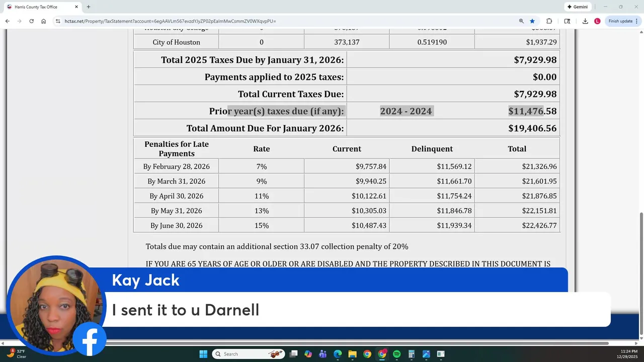Image resolution: width=644 pixels, height=362 pixels.
Task: Open Microsoft Edge from the taskbar
Action: tap(338, 354)
